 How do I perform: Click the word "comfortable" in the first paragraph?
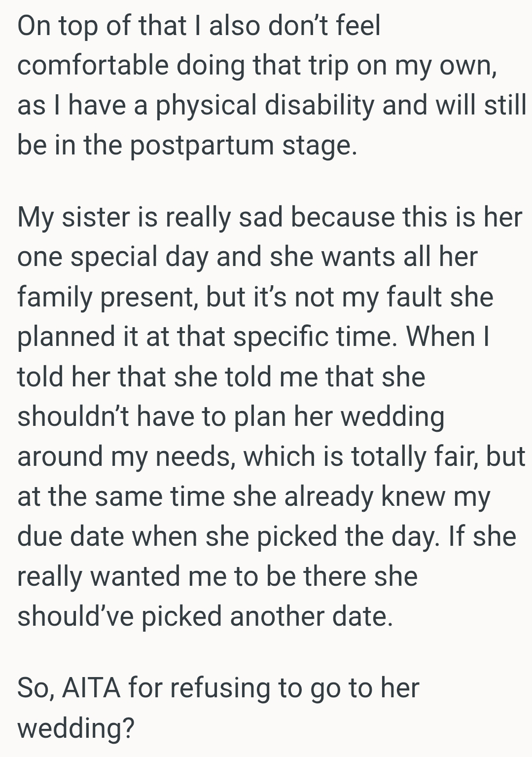pyautogui.click(x=93, y=66)
